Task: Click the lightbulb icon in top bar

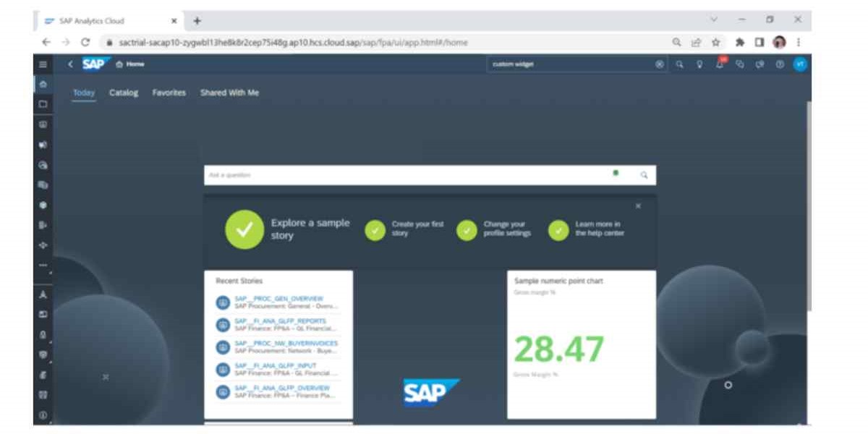Action: pos(699,64)
